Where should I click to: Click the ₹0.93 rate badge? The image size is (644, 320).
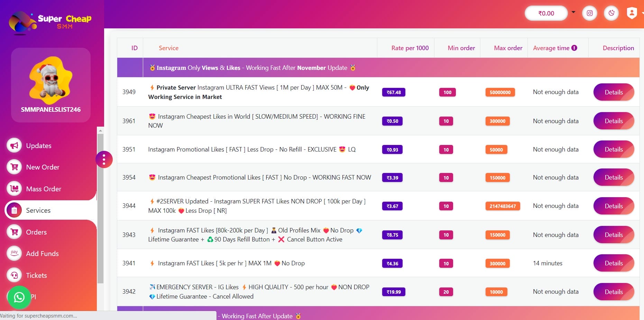392,150
